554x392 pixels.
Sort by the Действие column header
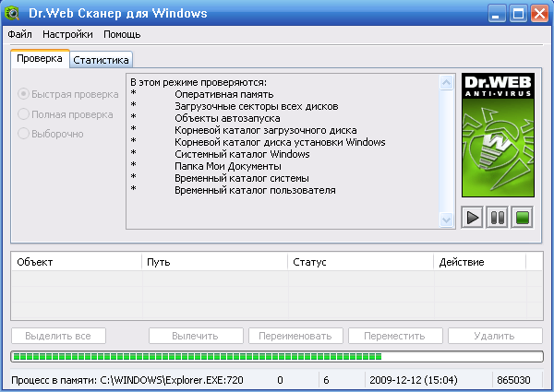pyautogui.click(x=480, y=262)
